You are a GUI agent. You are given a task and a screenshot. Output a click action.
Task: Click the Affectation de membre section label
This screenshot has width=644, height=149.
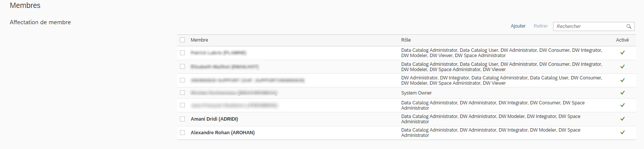(x=40, y=22)
